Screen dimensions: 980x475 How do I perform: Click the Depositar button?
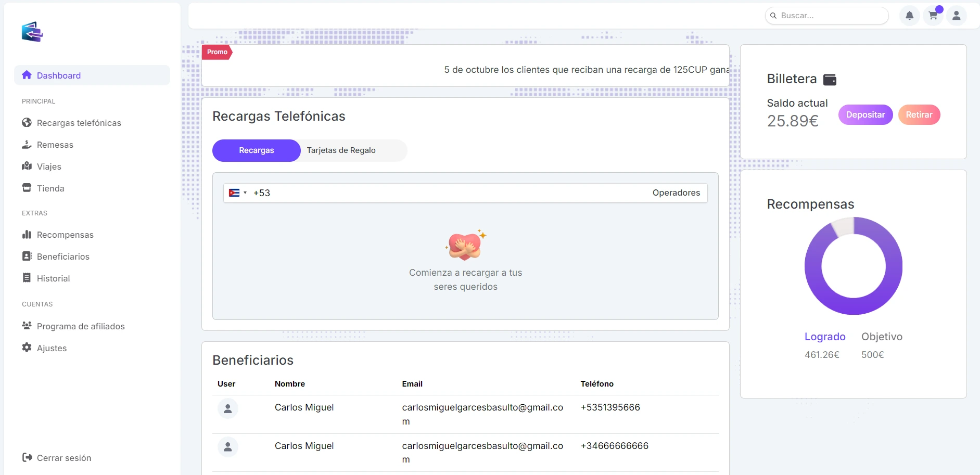pos(866,114)
